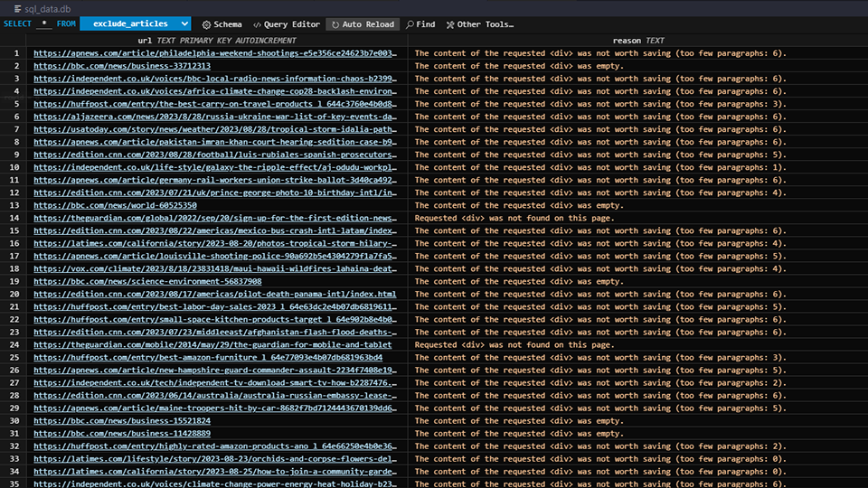The image size is (868, 488).
Task: Open independent-tv-download-smart-tv link
Action: point(215,383)
